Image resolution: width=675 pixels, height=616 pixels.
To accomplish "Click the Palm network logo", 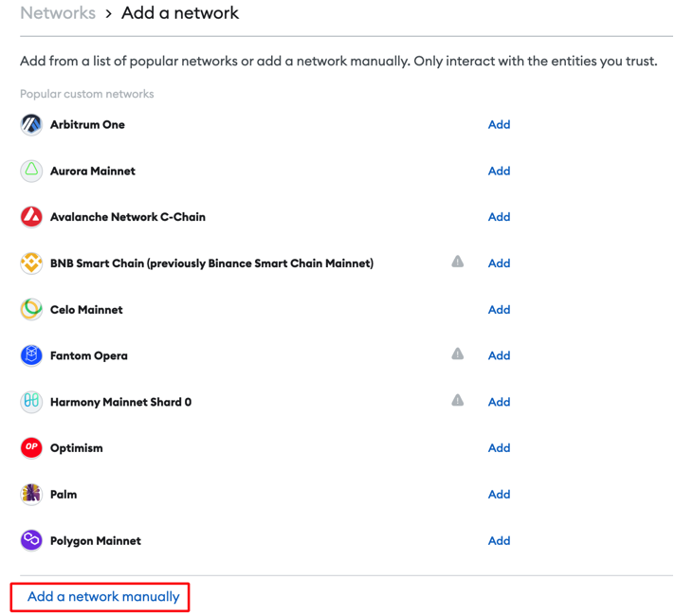I will click(31, 494).
